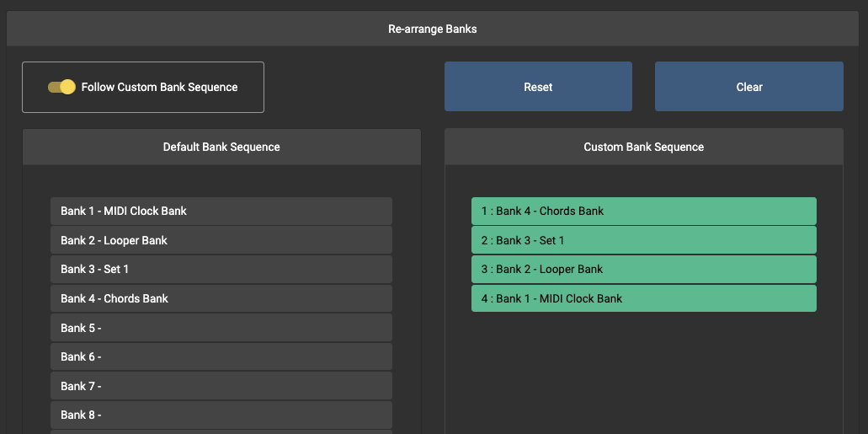Select the empty Bank 6 entry
Screen dimensions: 868x434
pyautogui.click(x=221, y=356)
